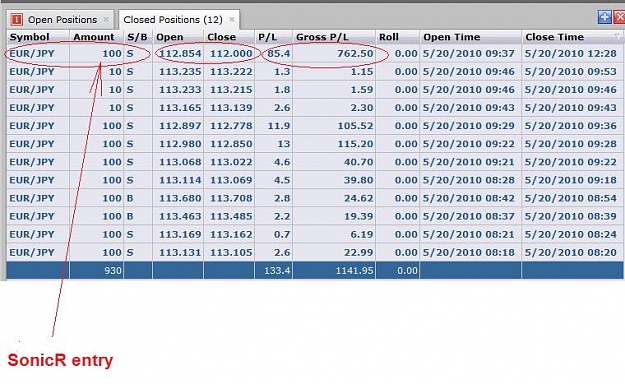Screen dimensions: 625x384
Task: Sort by the Symbol column header
Action: tap(29, 37)
